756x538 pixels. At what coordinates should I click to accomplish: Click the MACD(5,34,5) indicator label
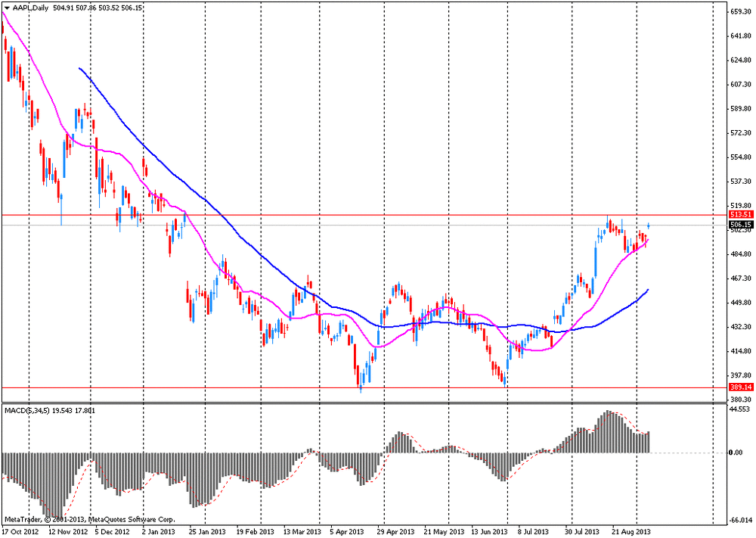click(x=26, y=411)
